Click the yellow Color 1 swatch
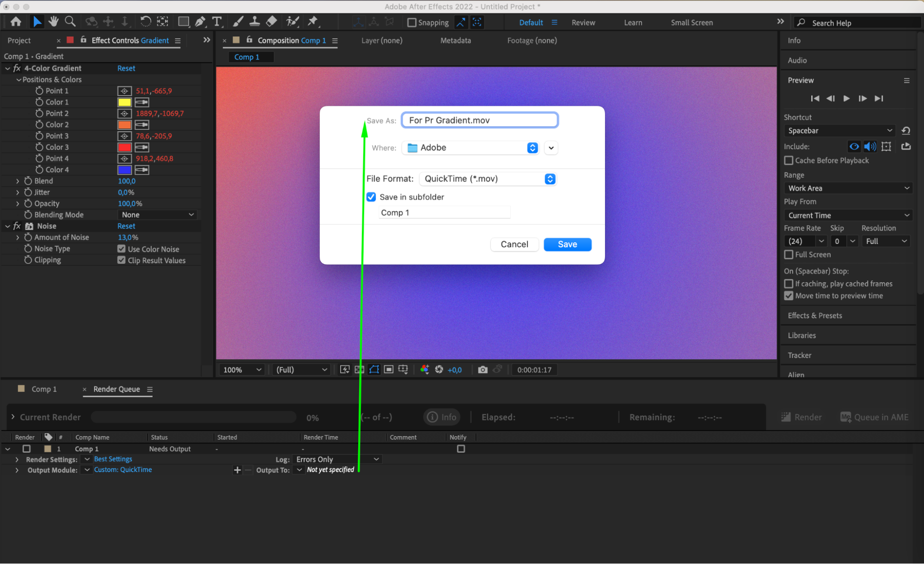Screen dimensions: 924x564 point(124,102)
